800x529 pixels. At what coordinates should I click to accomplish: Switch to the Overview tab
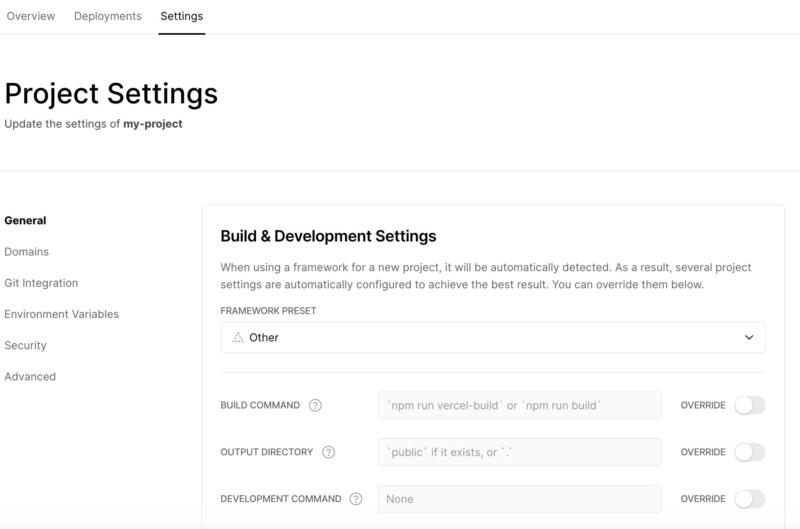31,16
